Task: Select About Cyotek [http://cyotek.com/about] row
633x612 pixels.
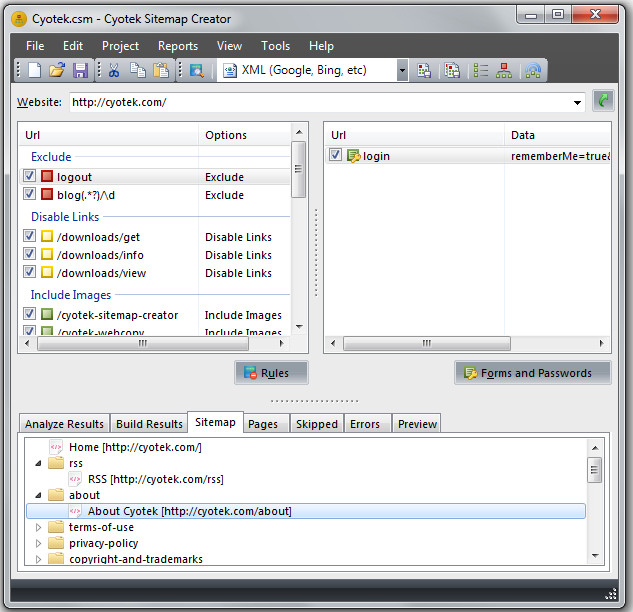Action: (x=306, y=511)
